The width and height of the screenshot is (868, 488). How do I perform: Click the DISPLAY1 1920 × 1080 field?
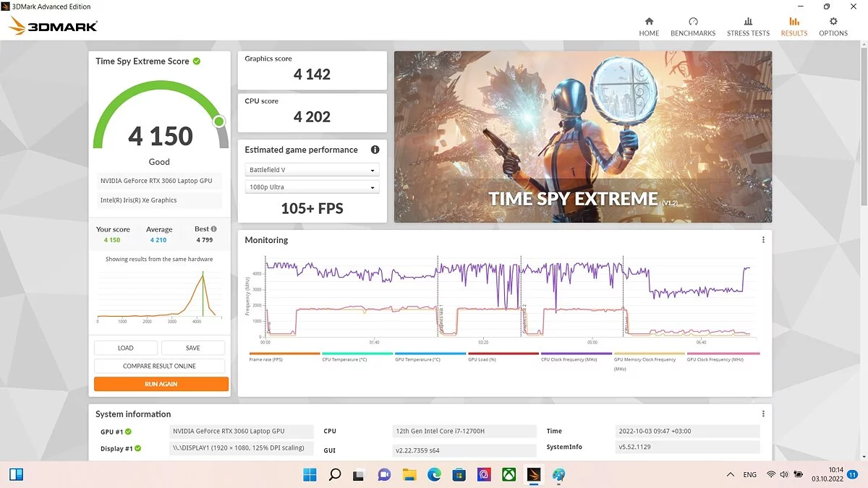point(242,448)
